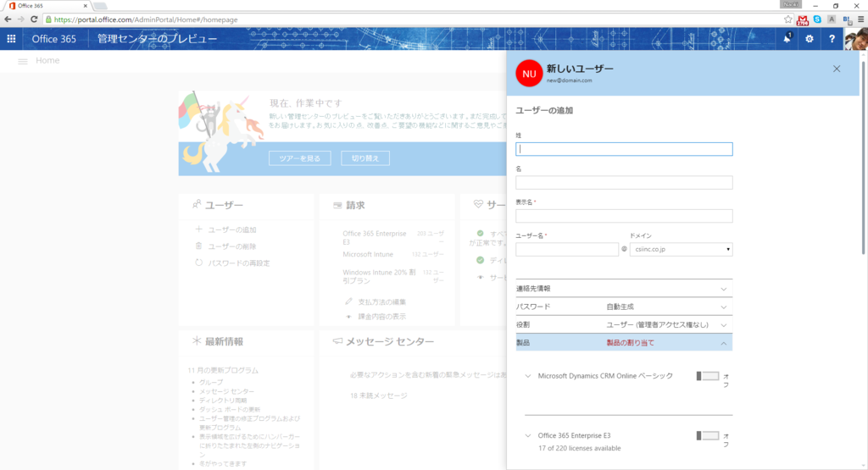Click into the 表示名 input field
868x470 pixels.
coord(624,216)
